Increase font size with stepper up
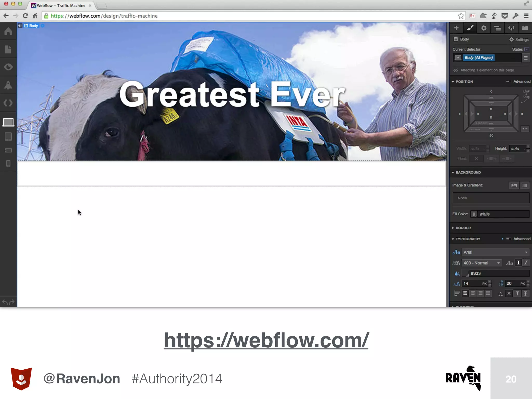 [490, 282]
